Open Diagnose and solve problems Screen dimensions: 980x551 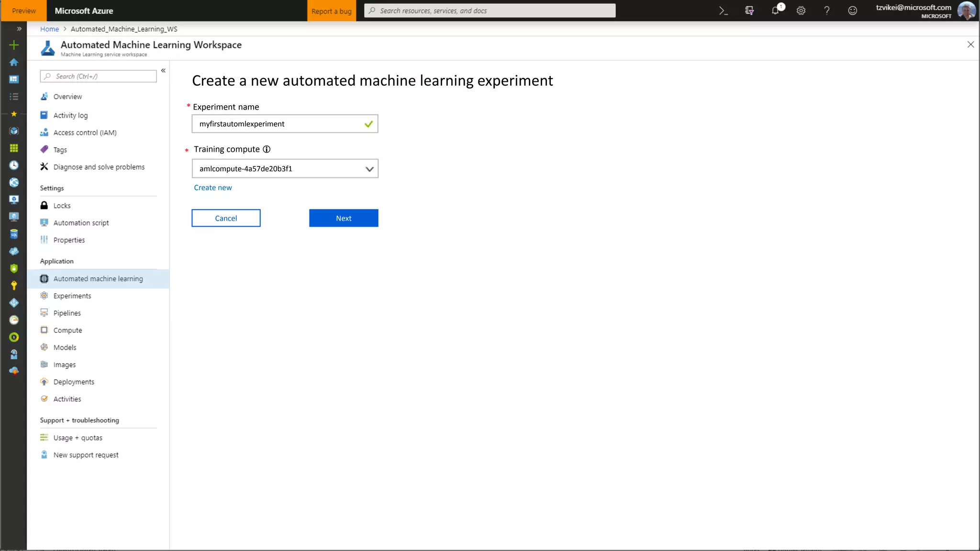pos(98,167)
